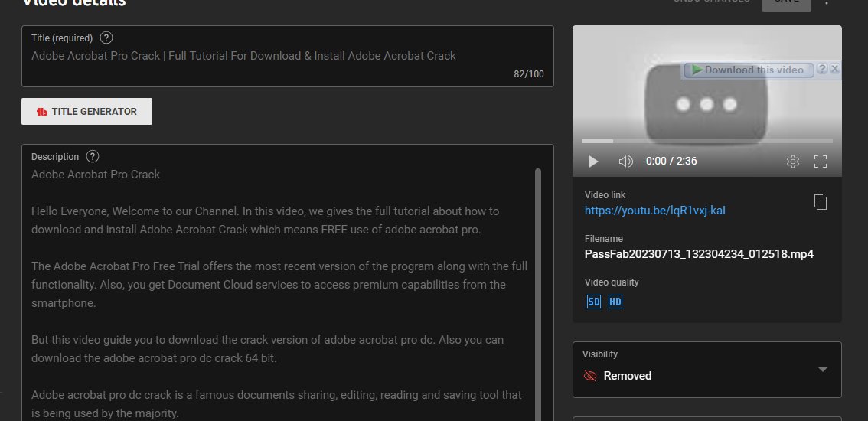Click the Video quality label

[612, 282]
